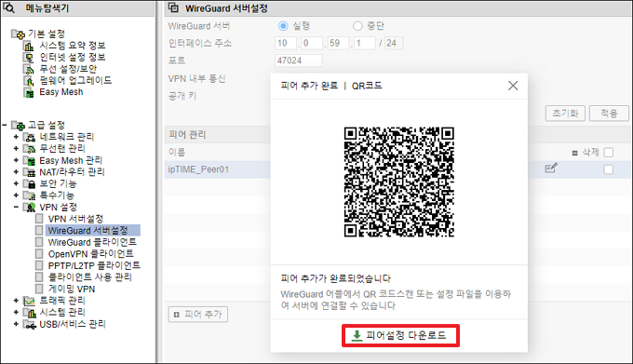Expand the 트래픽 관리 tree node

[x=16, y=301]
